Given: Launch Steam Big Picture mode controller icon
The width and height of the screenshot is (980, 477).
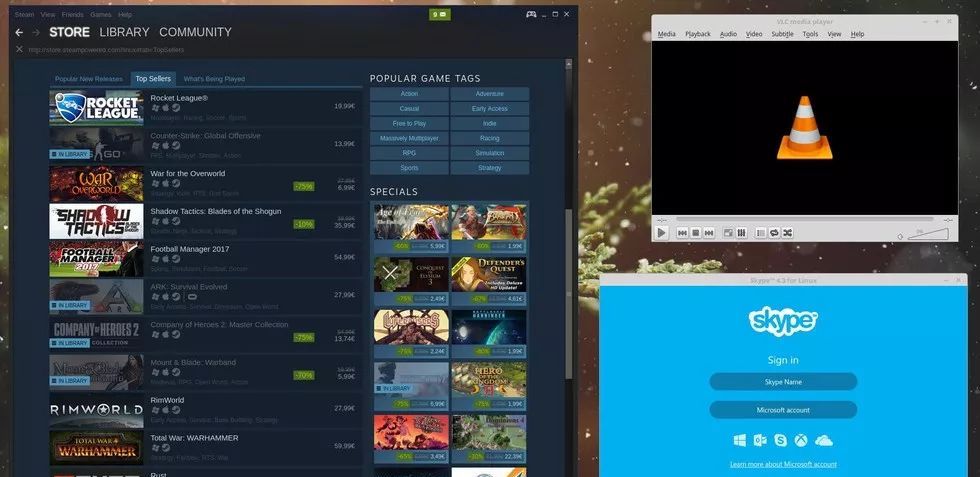Looking at the screenshot, I should 531,14.
